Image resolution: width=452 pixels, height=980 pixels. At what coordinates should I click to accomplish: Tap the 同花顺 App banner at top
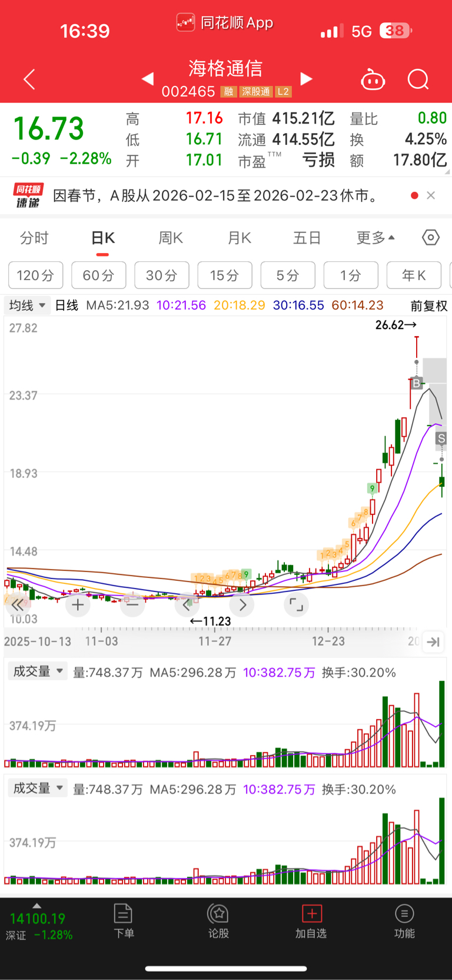[225, 23]
